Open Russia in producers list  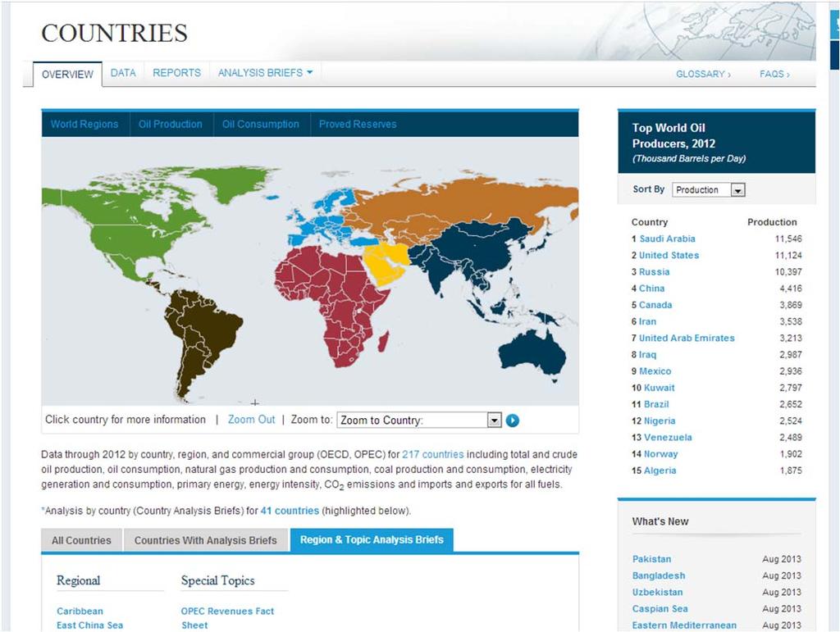pyautogui.click(x=654, y=272)
